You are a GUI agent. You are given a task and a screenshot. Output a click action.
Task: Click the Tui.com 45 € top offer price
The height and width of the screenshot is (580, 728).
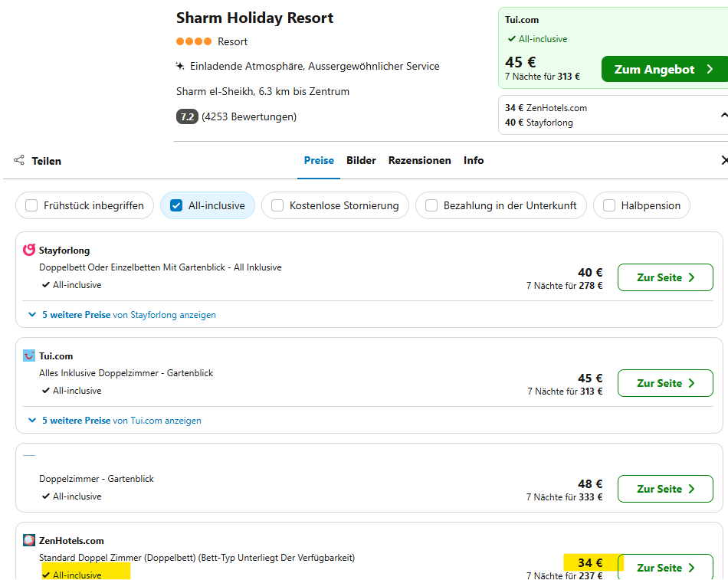point(520,62)
